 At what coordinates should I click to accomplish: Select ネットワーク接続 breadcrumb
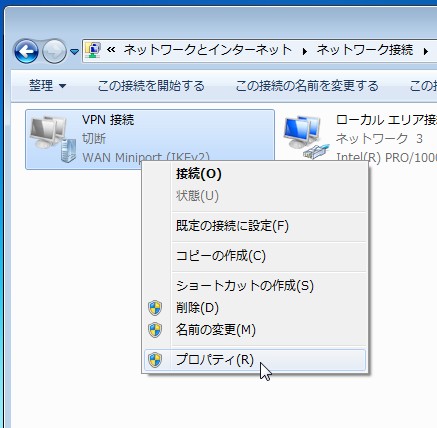tap(365, 50)
